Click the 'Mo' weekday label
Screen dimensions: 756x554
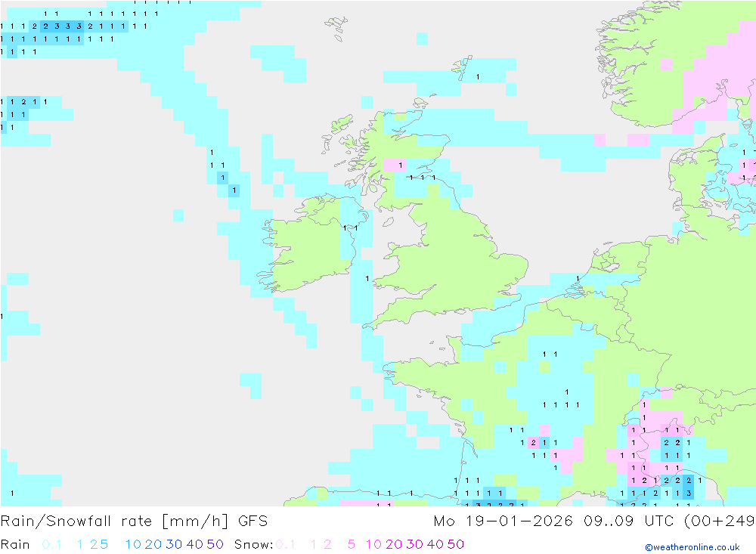(444, 522)
